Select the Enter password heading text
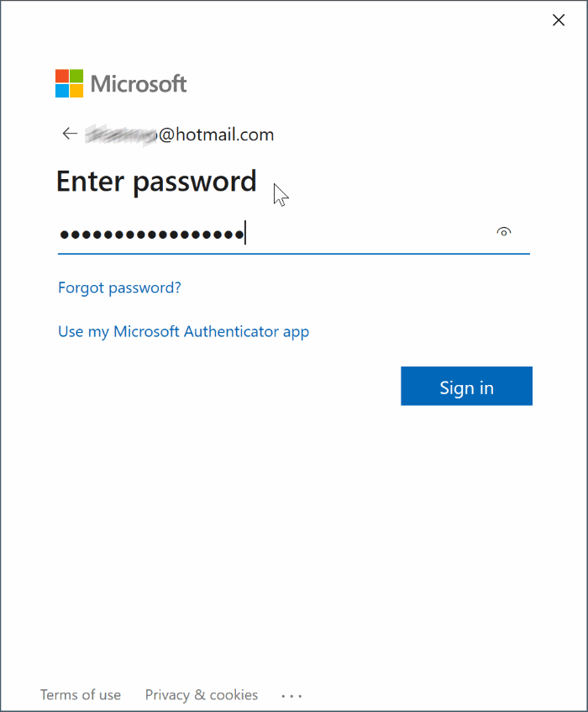 coord(156,182)
